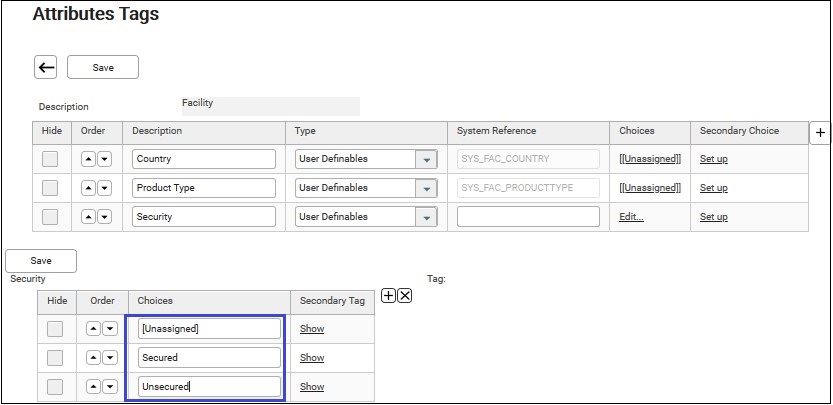Click Show link for Unsecured choice

pos(312,387)
